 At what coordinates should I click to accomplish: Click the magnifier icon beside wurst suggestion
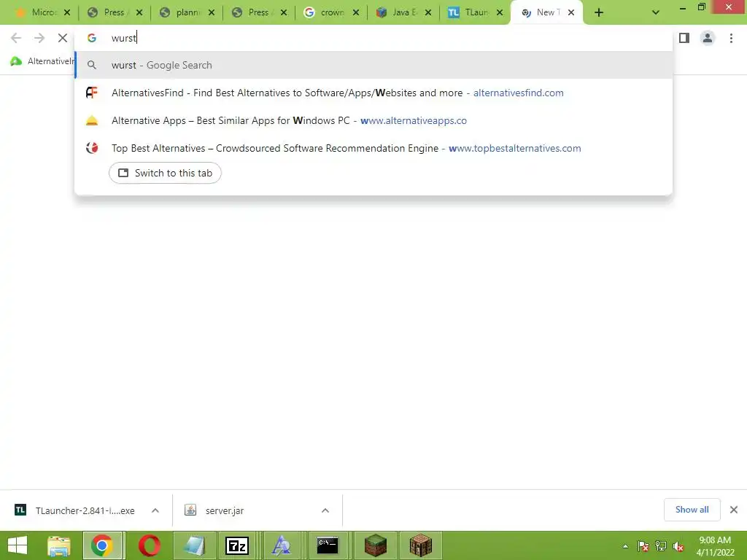tap(92, 65)
